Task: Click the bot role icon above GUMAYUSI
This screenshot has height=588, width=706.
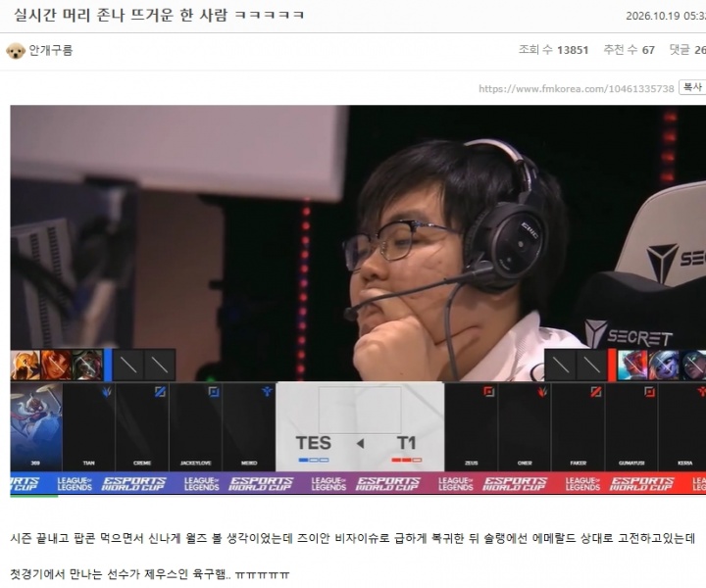Action: 649,392
